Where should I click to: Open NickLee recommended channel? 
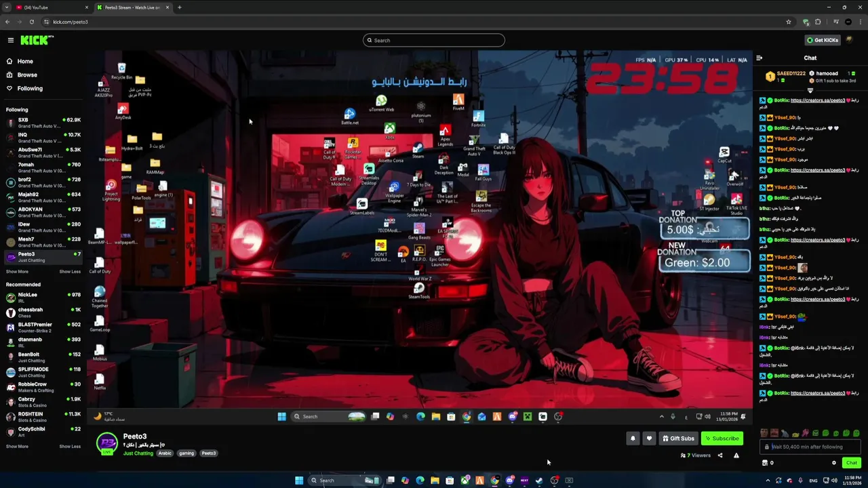(x=43, y=298)
